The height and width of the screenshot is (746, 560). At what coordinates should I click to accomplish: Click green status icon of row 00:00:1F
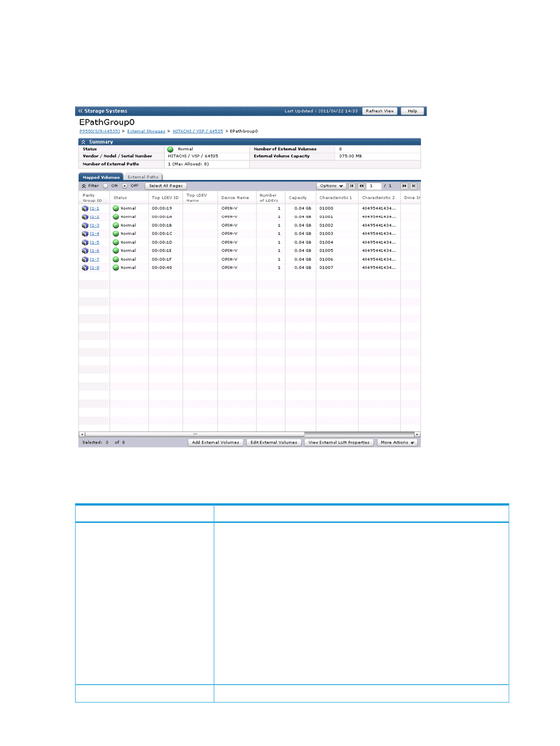point(116,260)
